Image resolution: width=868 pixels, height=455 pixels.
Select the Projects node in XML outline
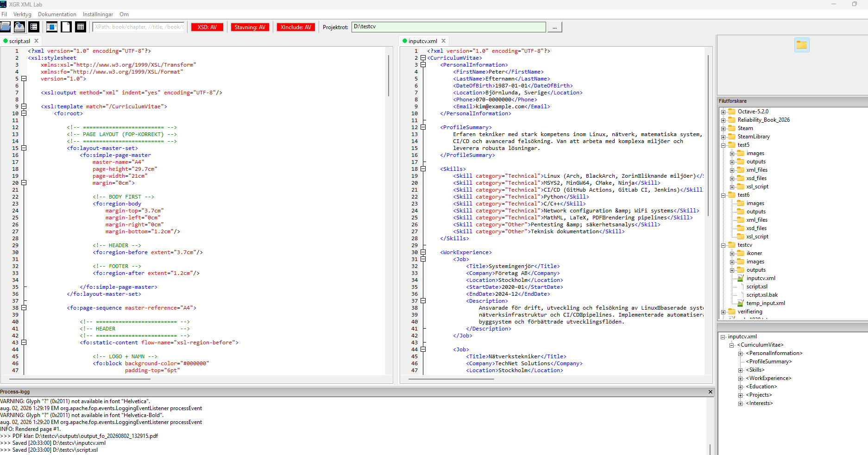click(x=759, y=395)
